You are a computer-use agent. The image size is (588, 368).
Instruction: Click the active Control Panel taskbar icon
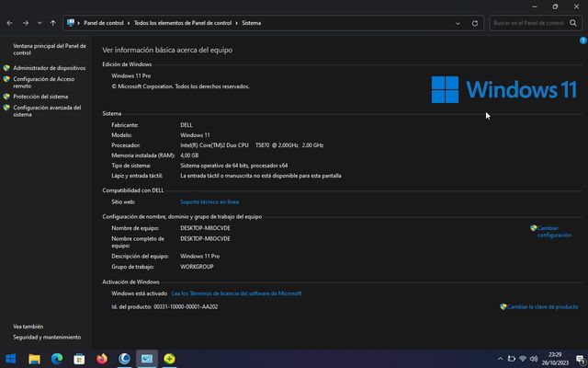[147, 359]
